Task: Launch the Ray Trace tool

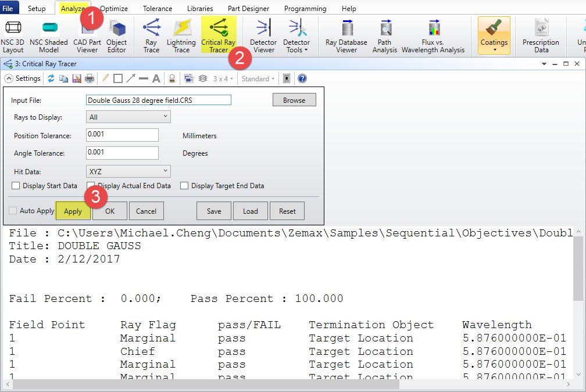Action: tap(151, 37)
